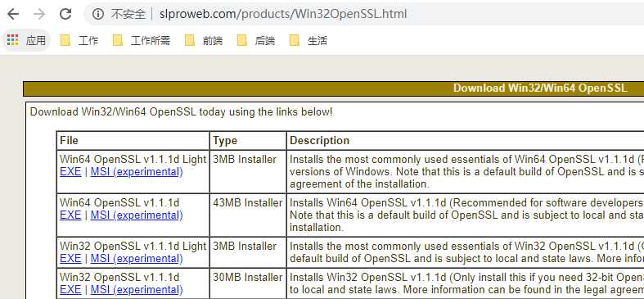
Task: Click the 'Download Win32/Win64 OpenSSL' header title
Action: [x=540, y=88]
